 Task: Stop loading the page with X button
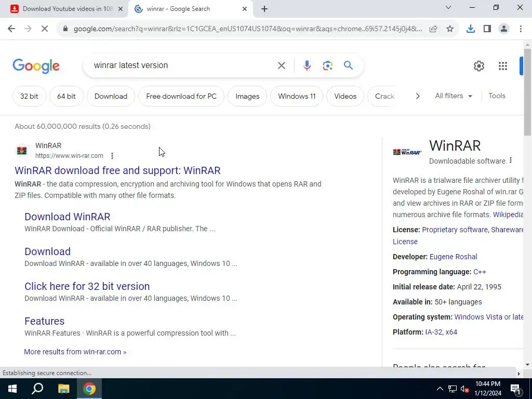tap(45, 29)
